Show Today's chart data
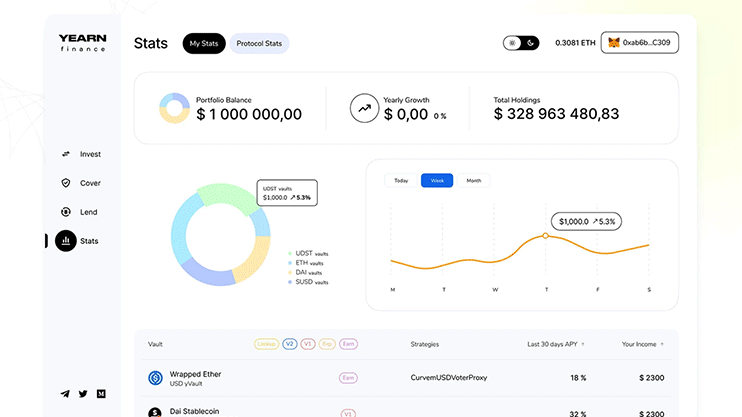Viewport: 742px width, 417px height. 401,181
